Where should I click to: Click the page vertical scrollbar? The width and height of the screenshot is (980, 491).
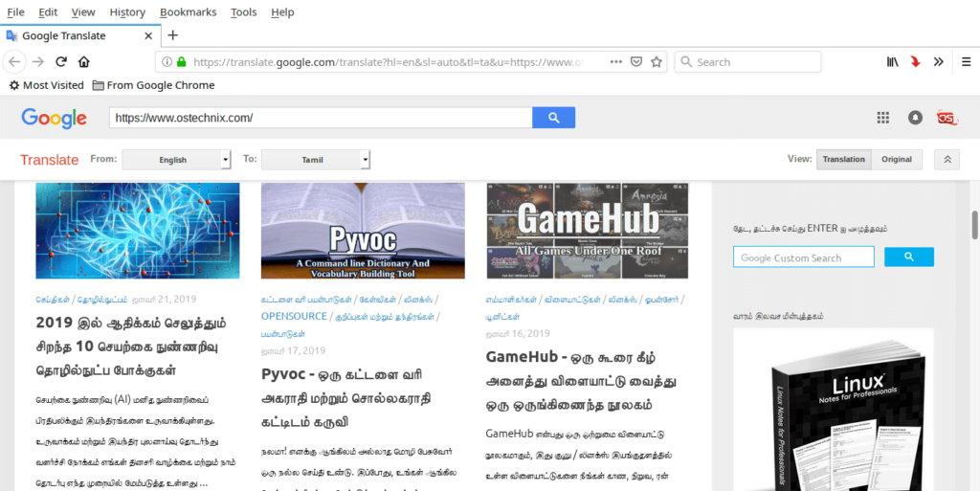(974, 226)
